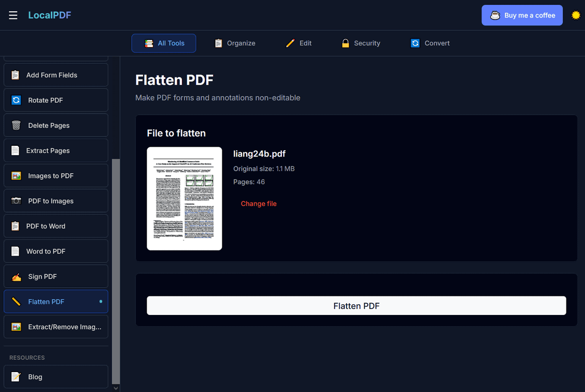Click the File to flatten heading
The width and height of the screenshot is (585, 392).
pyautogui.click(x=176, y=133)
